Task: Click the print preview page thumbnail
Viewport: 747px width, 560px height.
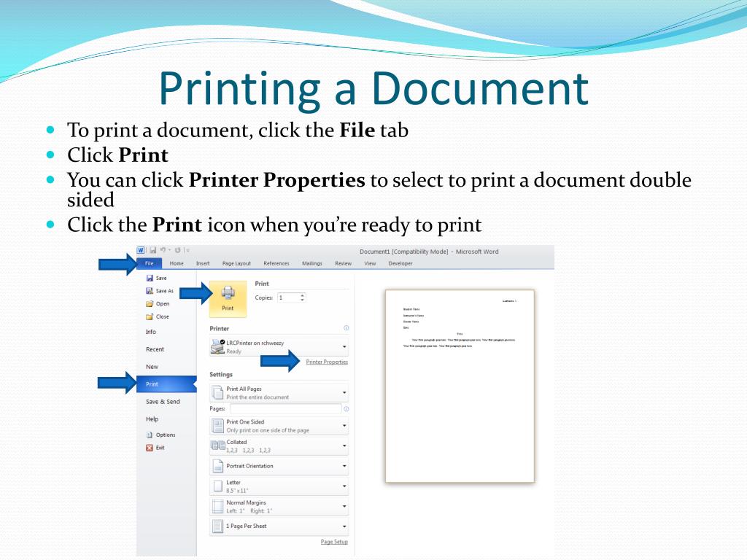Action: (460, 386)
